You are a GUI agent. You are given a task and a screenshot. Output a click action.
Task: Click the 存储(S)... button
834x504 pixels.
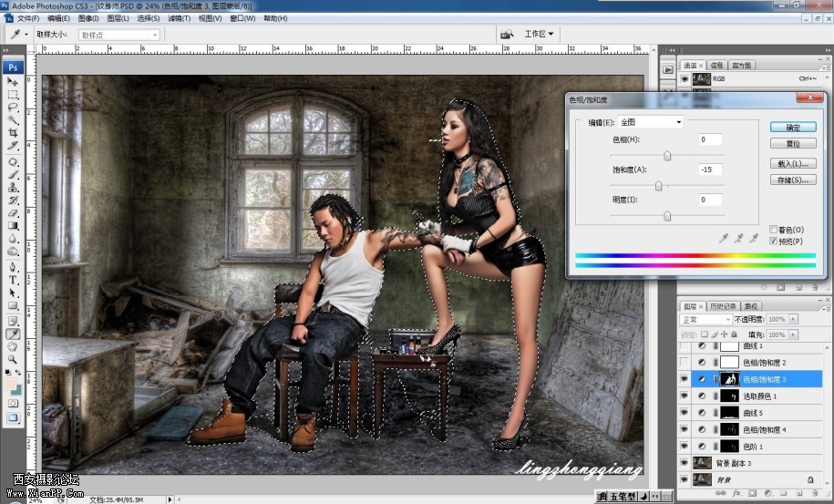(792, 180)
